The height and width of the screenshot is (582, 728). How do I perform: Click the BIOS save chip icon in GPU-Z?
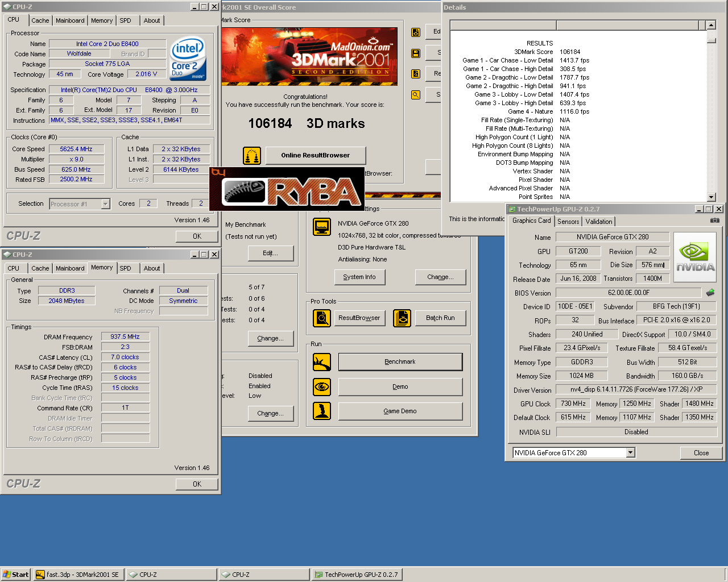tap(710, 293)
